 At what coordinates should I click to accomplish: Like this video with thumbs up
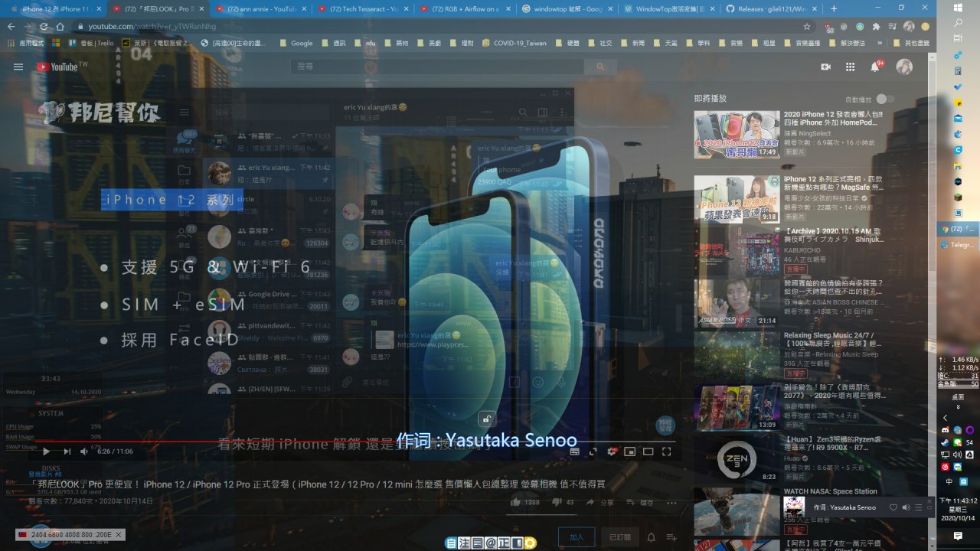[515, 502]
